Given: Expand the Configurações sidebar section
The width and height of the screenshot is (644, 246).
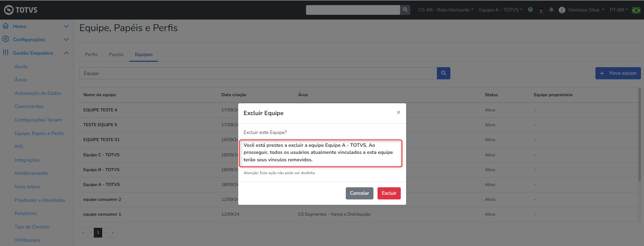Looking at the screenshot, I should tap(66, 39).
